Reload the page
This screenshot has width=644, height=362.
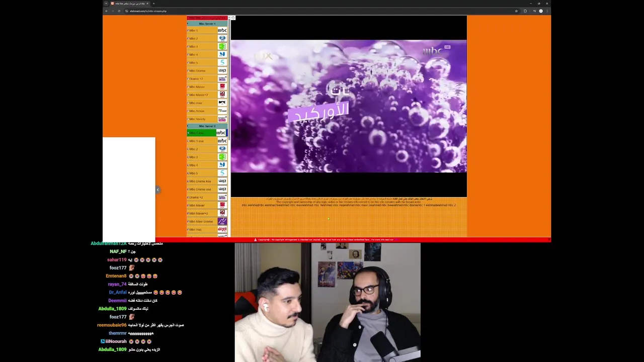[119, 11]
